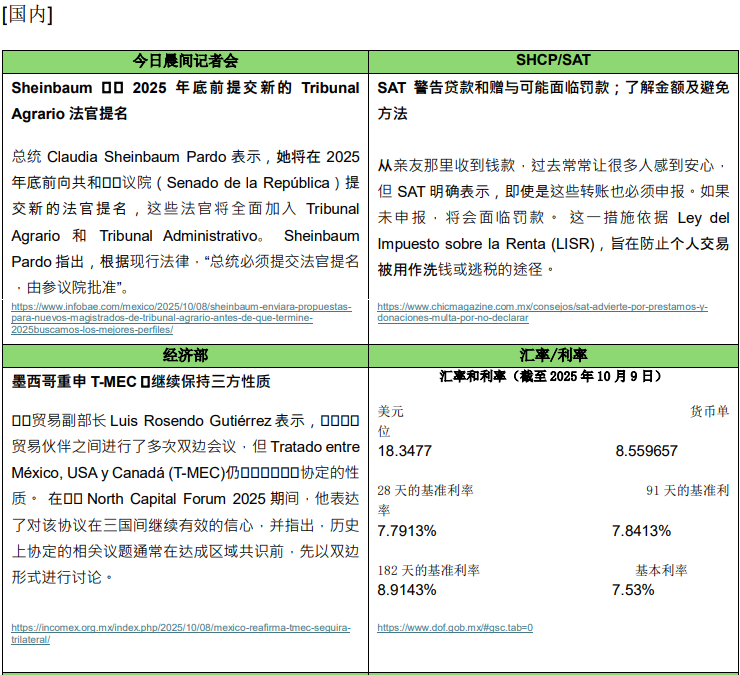Screen dimensions: 740x675
Task: Click the 汇率/利率 section header
Action: point(553,355)
